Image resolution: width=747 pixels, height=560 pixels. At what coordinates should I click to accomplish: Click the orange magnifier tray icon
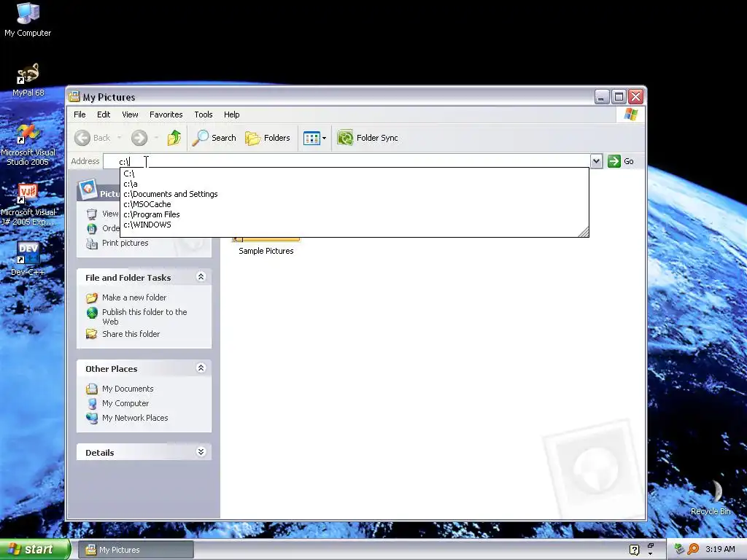(693, 549)
